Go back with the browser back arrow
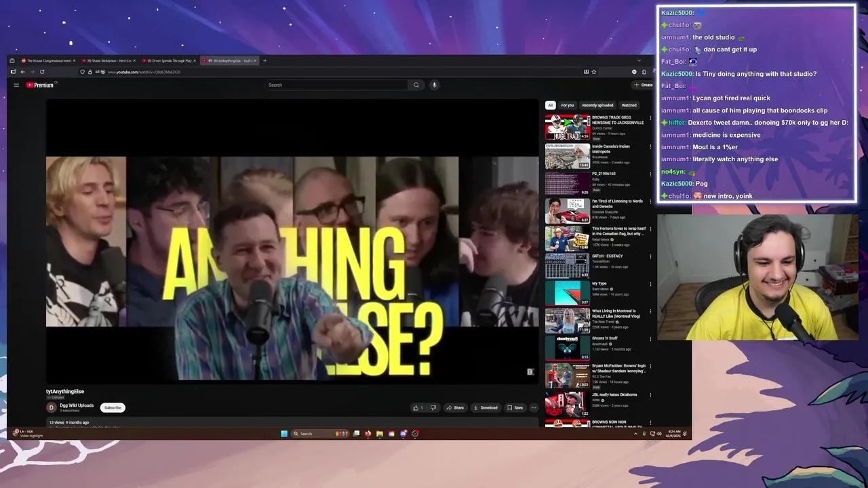868x488 pixels. [22, 72]
